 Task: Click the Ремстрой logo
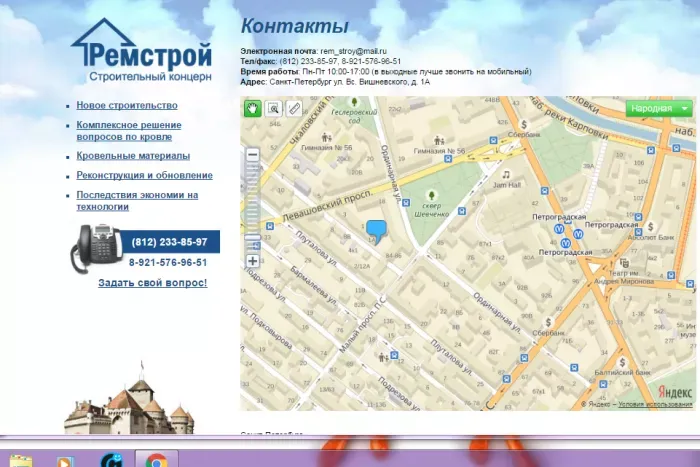142,50
